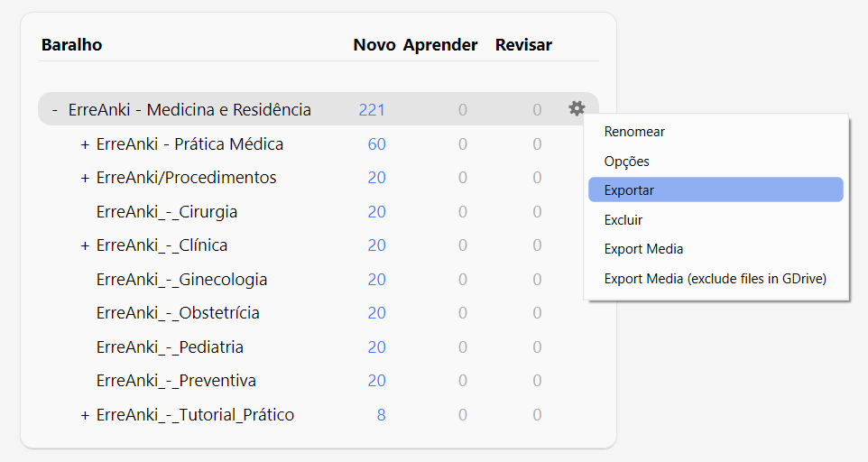Click the gear icon beside ErreAnki deck
Viewport: 868px width, 462px height.
[x=577, y=108]
